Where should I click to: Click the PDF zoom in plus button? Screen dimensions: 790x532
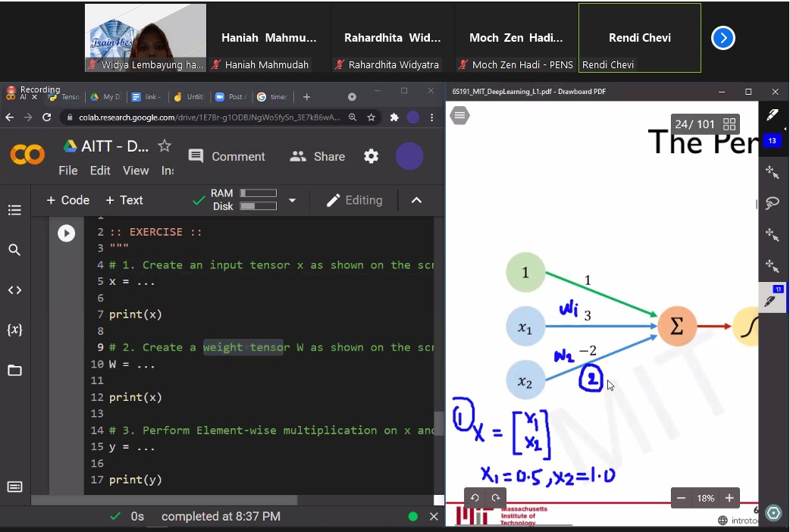(x=729, y=498)
